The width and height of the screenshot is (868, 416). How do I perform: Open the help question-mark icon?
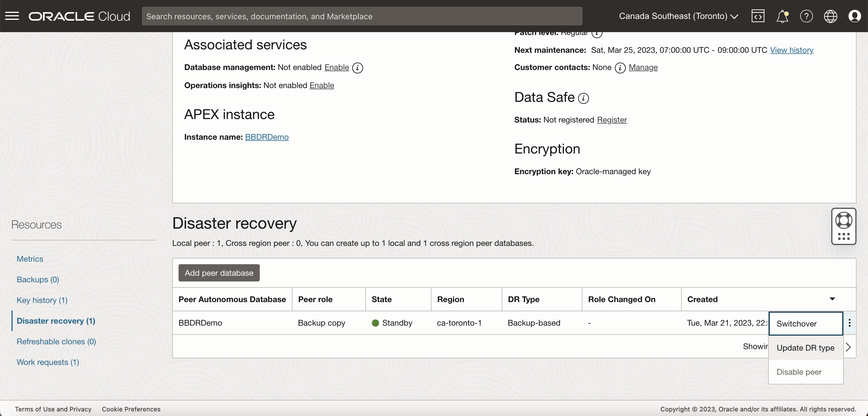806,16
